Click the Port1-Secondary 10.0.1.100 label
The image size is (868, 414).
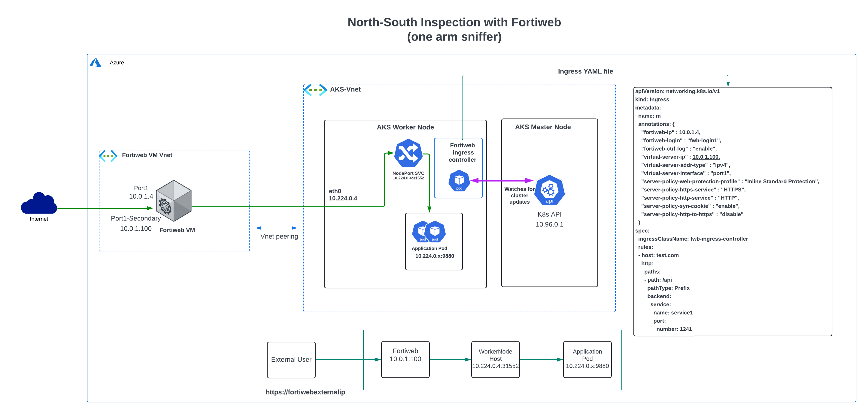[x=136, y=223]
